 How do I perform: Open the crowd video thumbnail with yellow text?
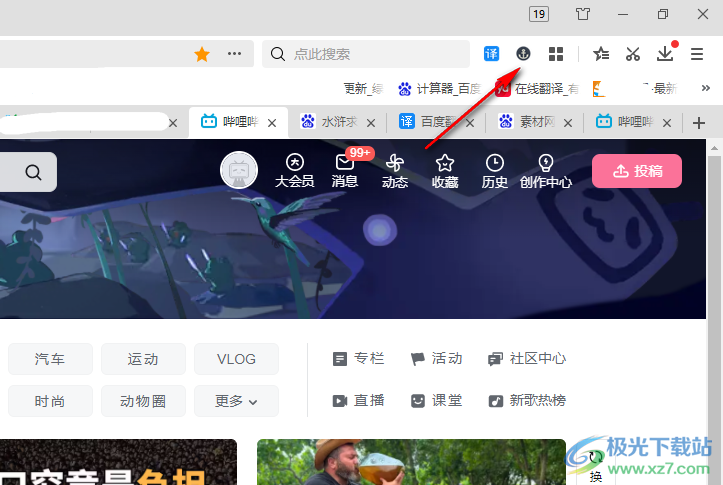(x=118, y=461)
